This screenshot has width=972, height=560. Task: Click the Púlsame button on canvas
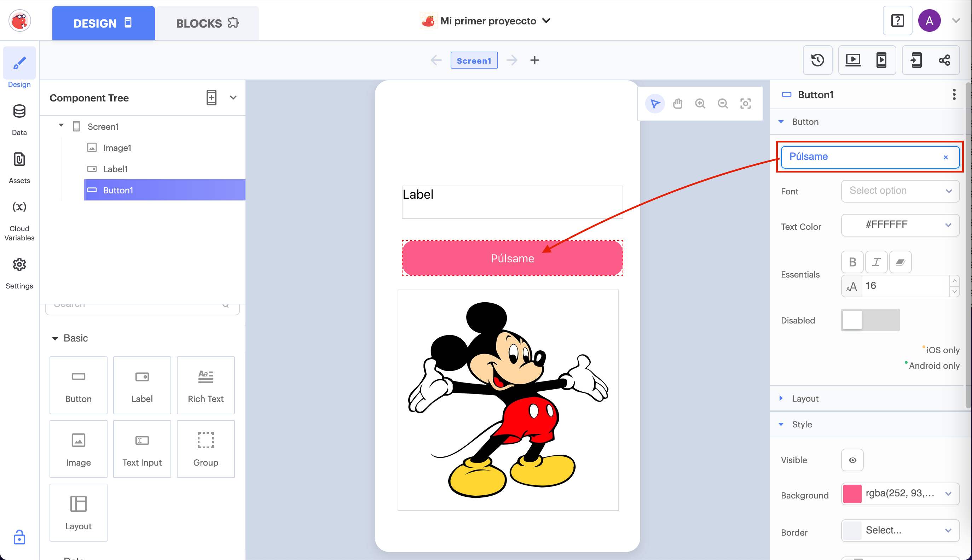point(512,258)
